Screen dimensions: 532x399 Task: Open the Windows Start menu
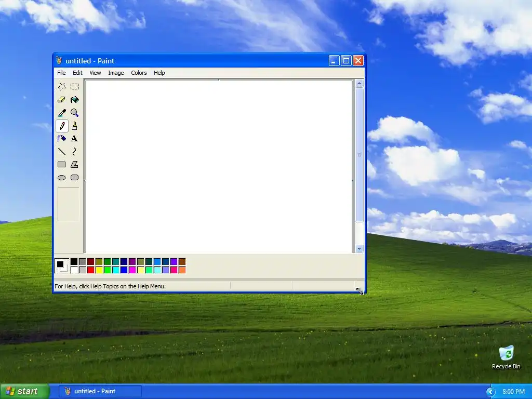[24, 391]
